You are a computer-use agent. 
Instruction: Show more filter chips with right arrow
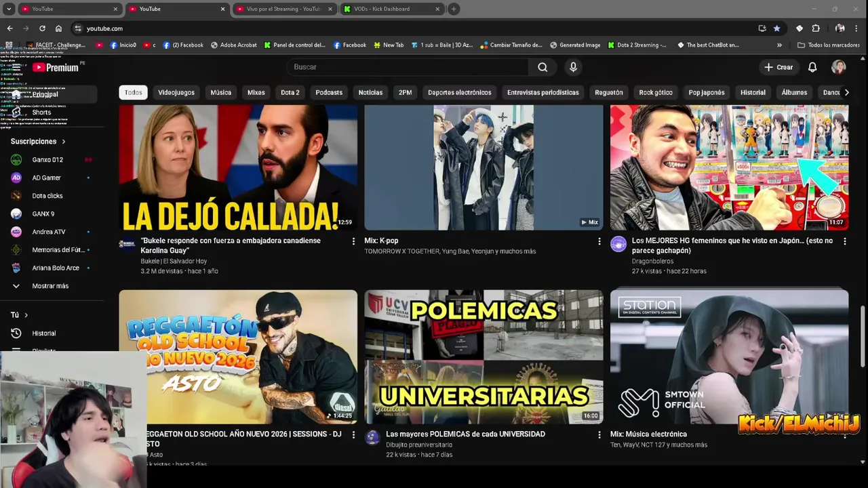846,92
